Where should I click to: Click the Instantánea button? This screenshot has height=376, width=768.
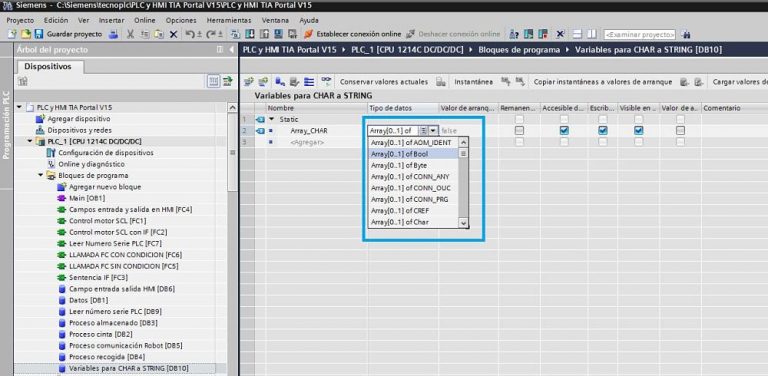pyautogui.click(x=473, y=82)
